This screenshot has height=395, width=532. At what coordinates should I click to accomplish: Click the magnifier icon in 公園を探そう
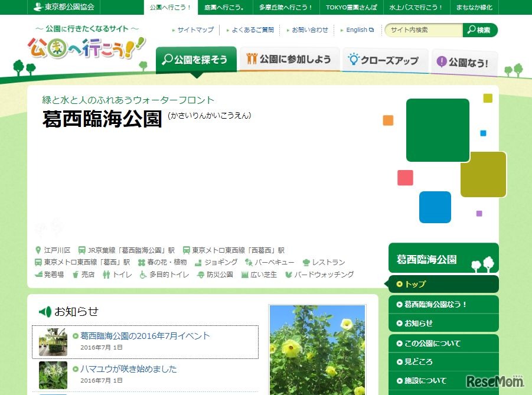click(167, 60)
